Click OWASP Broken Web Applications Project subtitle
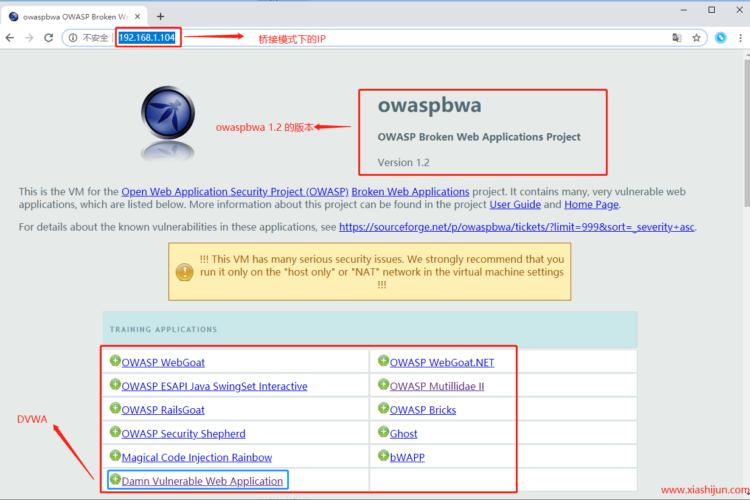 (479, 137)
